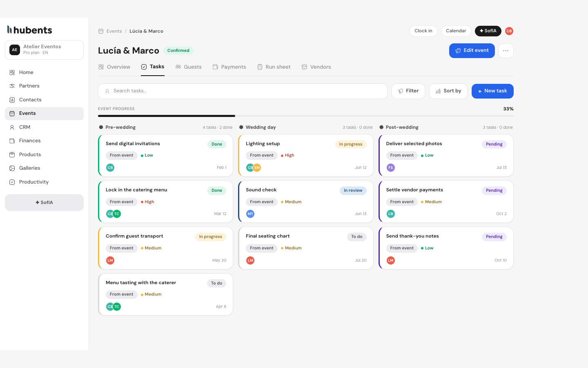Create a New task
The image size is (588, 368).
(x=492, y=91)
